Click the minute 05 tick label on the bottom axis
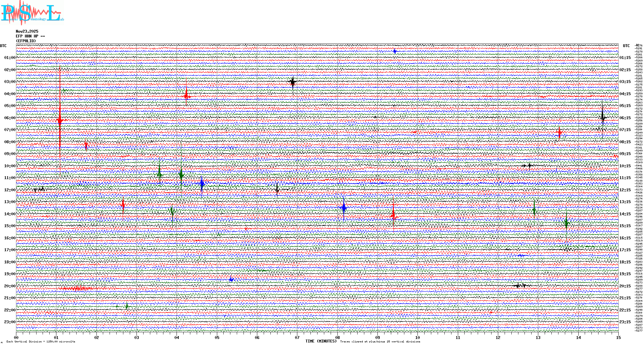Viewport: 644px width, 346px height. [217, 337]
